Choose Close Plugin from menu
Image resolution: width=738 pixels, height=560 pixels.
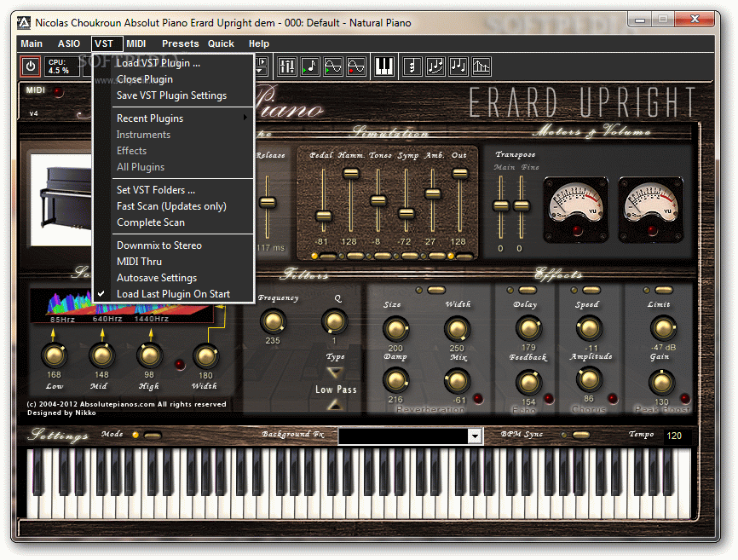point(173,79)
